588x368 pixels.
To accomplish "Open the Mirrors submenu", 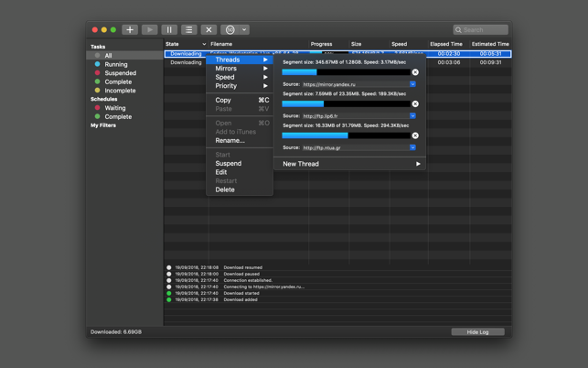I will coord(226,69).
